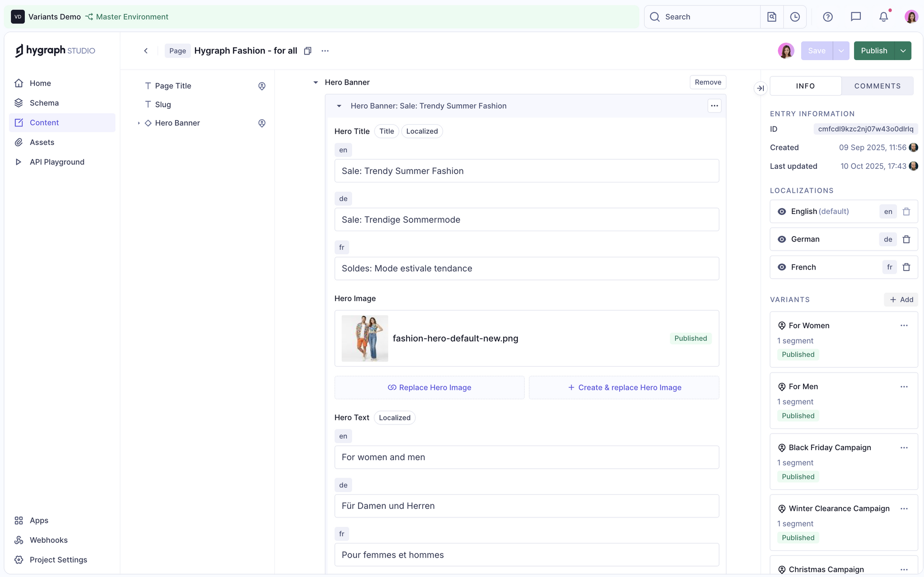Toggle visibility of the German localization

click(782, 239)
